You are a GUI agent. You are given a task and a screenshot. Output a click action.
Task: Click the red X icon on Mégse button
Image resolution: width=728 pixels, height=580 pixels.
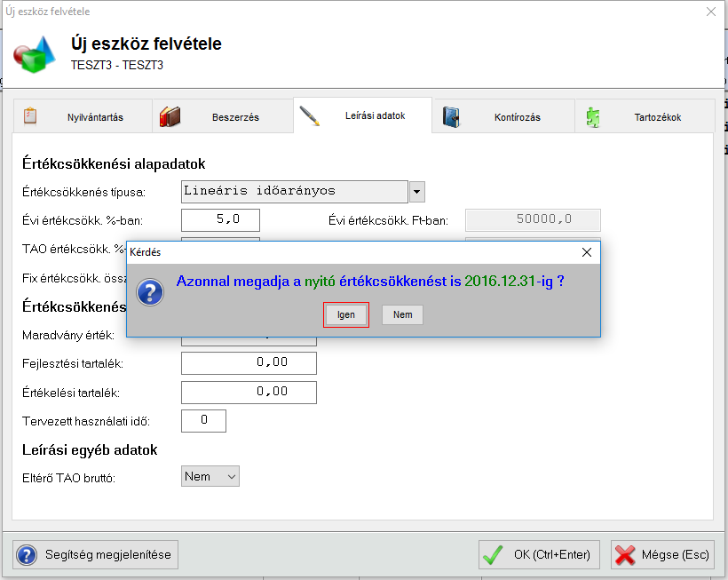625,555
